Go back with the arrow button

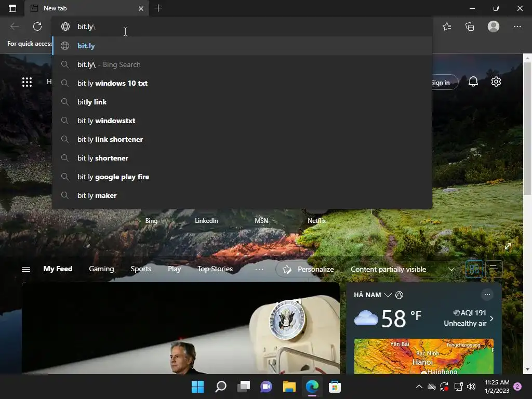tap(15, 26)
